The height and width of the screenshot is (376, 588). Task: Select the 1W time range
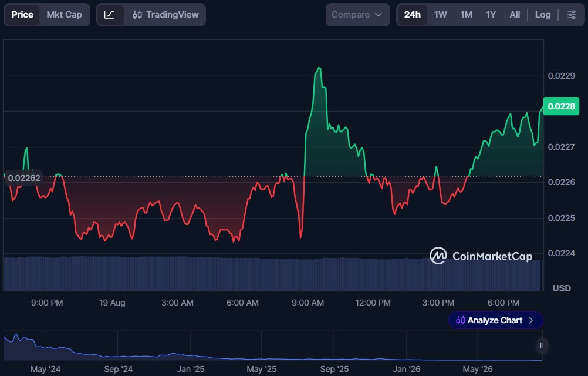click(x=440, y=15)
